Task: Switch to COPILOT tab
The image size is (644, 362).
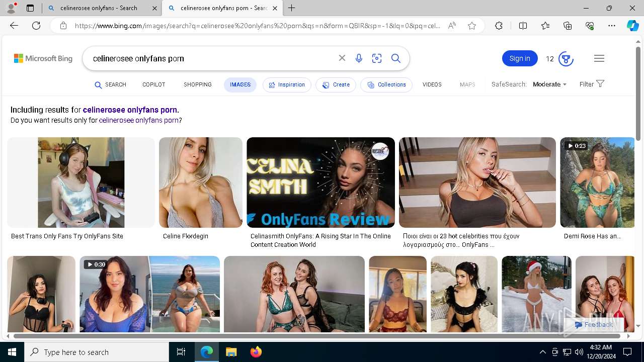Action: pos(154,84)
